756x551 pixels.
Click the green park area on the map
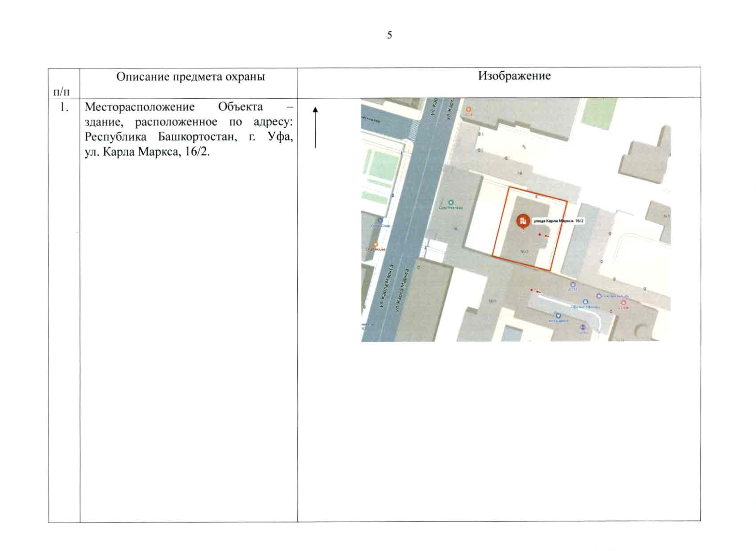click(x=599, y=112)
